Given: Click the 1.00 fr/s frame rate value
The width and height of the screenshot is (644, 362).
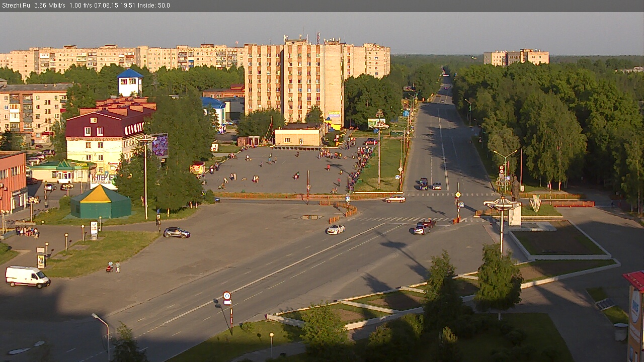Looking at the screenshot, I should (x=80, y=6).
